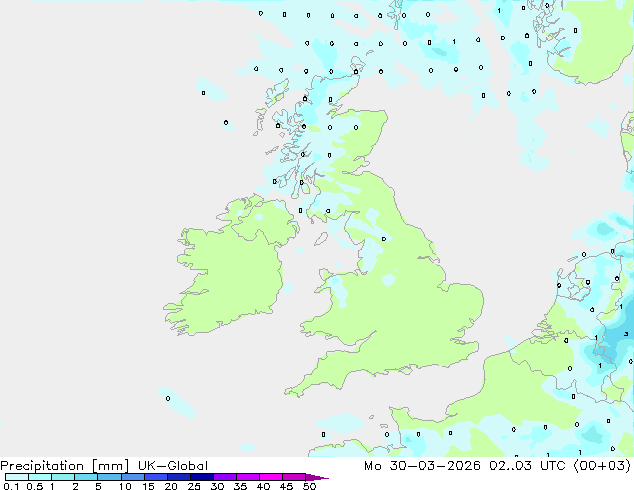Click the 'Mo 30-03-2026' date text
Image resolution: width=634 pixels, height=490 pixels.
(x=422, y=466)
